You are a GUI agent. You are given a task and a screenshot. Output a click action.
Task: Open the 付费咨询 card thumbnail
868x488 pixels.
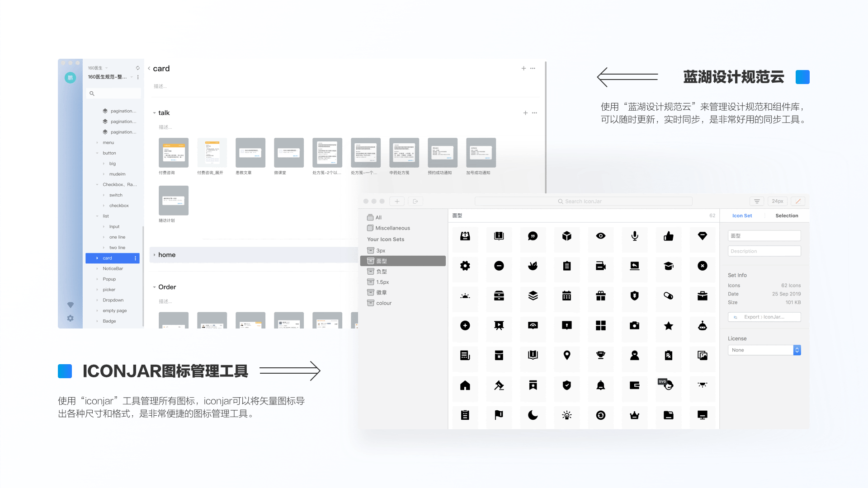coord(174,153)
